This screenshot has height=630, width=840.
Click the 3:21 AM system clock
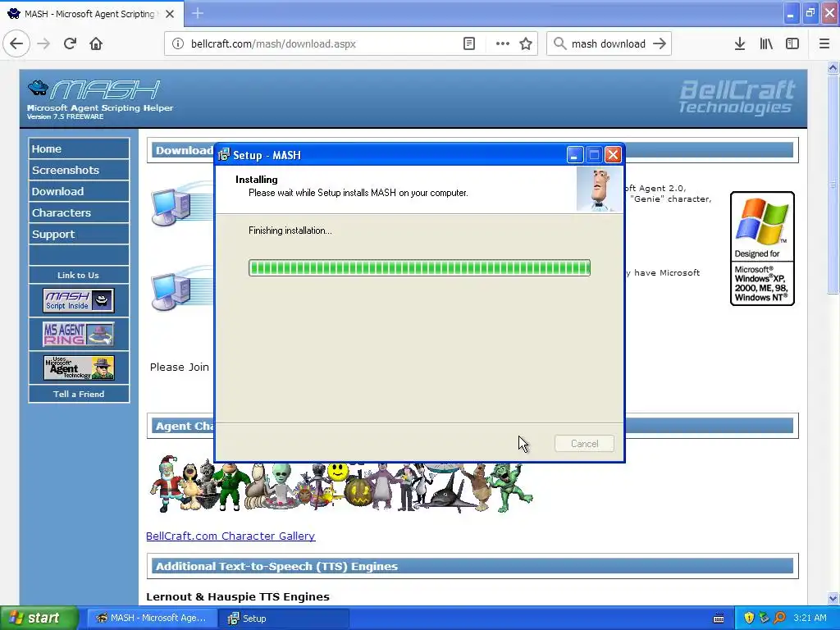click(x=810, y=619)
